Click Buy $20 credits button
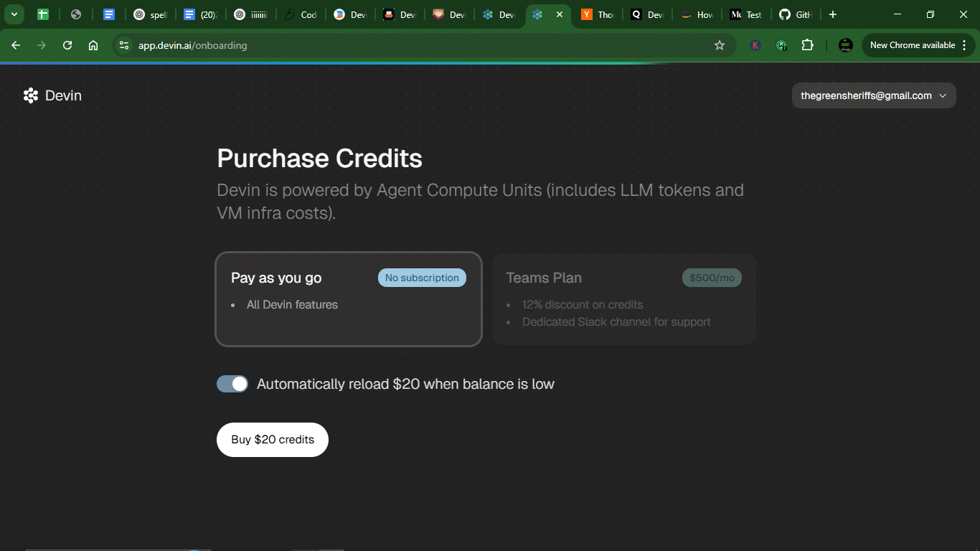This screenshot has height=551, width=980. pyautogui.click(x=273, y=440)
